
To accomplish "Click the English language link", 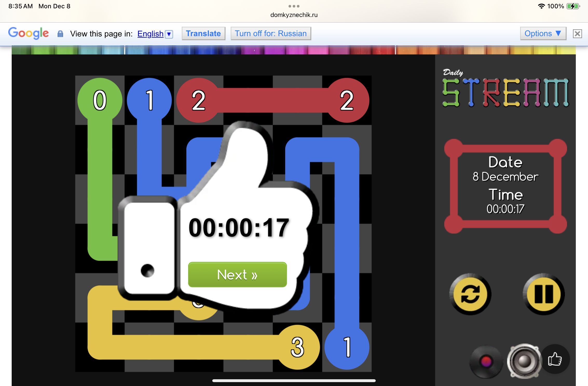I will tap(150, 34).
